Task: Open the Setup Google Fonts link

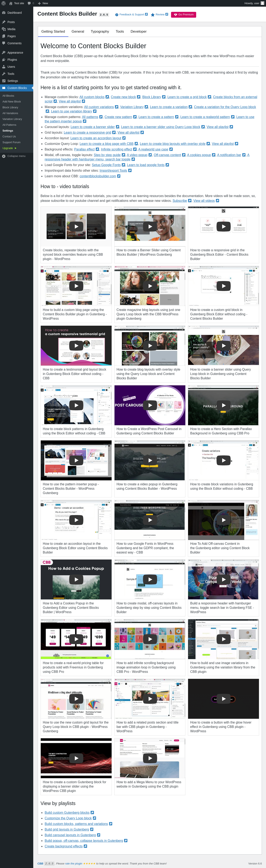Action: click(106, 165)
